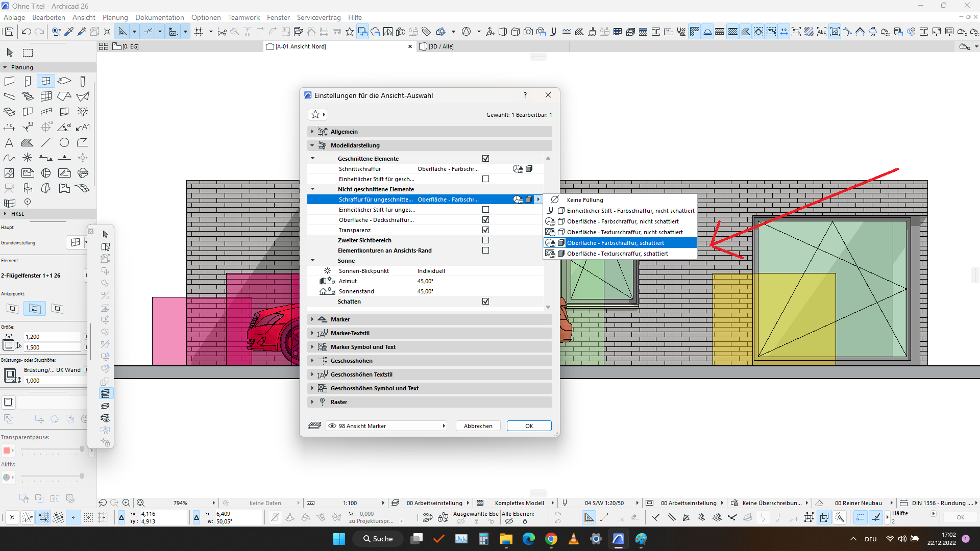Viewport: 980px width, 551px height.
Task: Open the 98 Ansicht Marker layer dropdown
Action: (x=386, y=426)
